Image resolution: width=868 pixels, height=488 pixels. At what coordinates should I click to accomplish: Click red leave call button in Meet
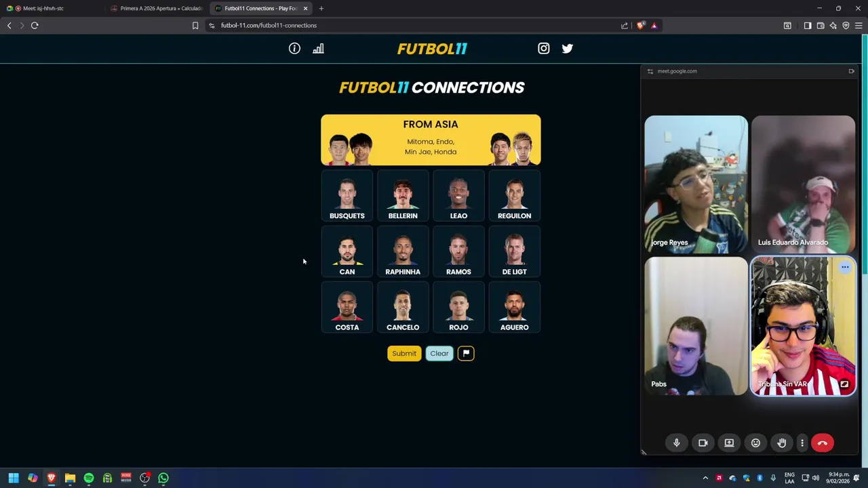(823, 443)
